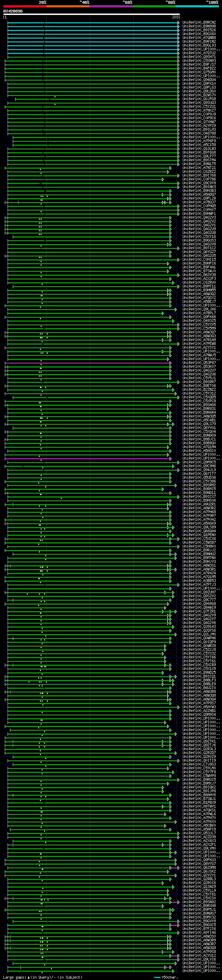Click the orange ~40% legend segment
The height and width of the screenshot is (980, 222).
coord(68,6)
